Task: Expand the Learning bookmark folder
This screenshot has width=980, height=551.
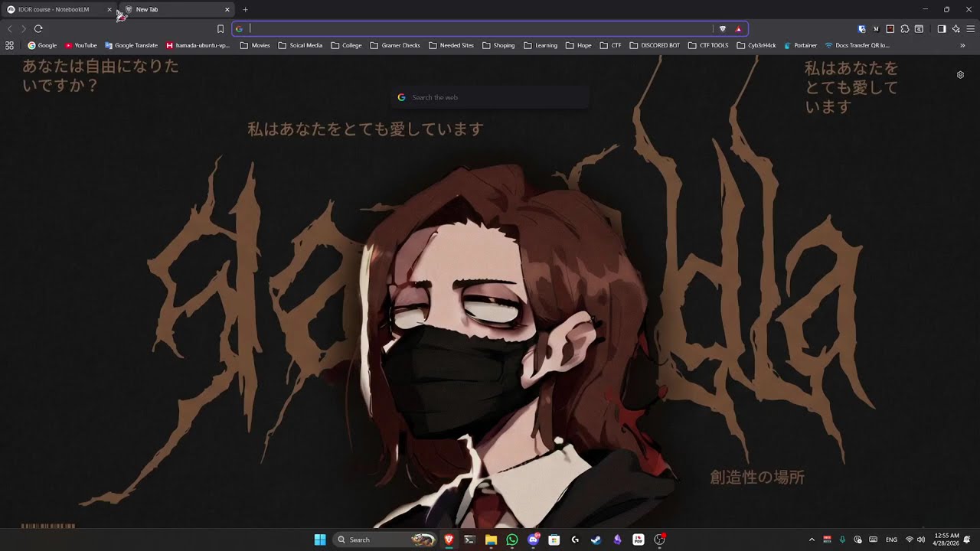Action: pos(541,45)
